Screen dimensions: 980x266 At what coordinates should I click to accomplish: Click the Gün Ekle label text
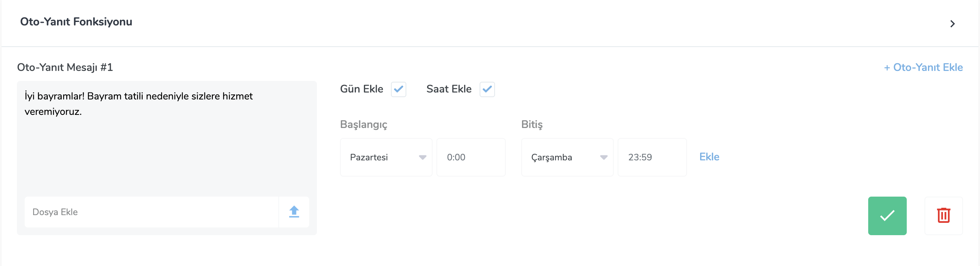coord(362,89)
